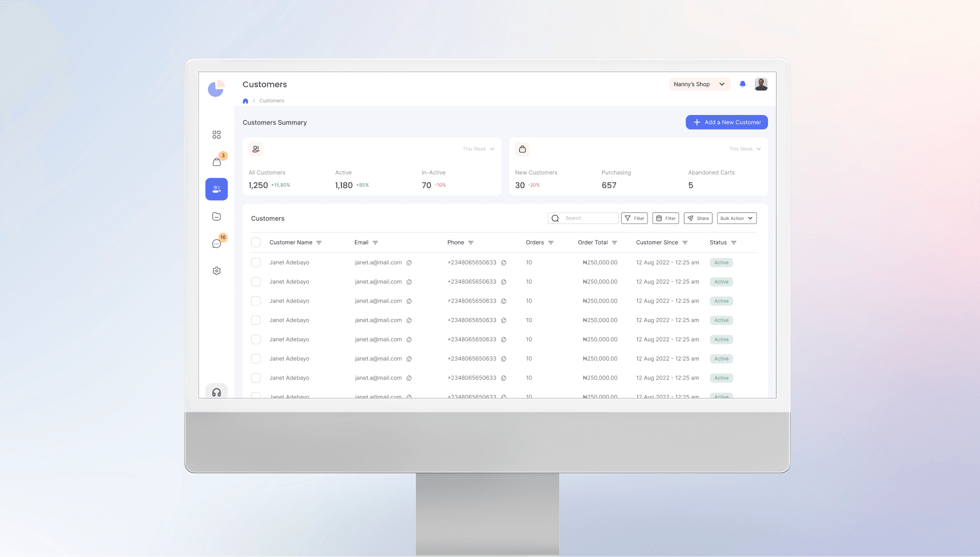Copy the email in the first customer row
980x557 pixels.
(x=409, y=262)
